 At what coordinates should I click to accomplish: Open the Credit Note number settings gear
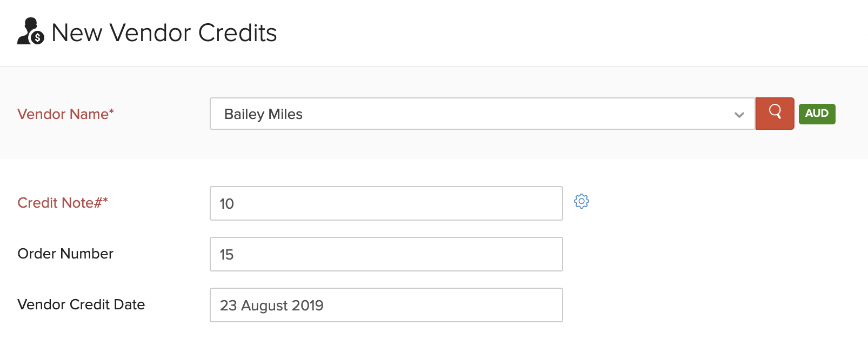(x=582, y=201)
